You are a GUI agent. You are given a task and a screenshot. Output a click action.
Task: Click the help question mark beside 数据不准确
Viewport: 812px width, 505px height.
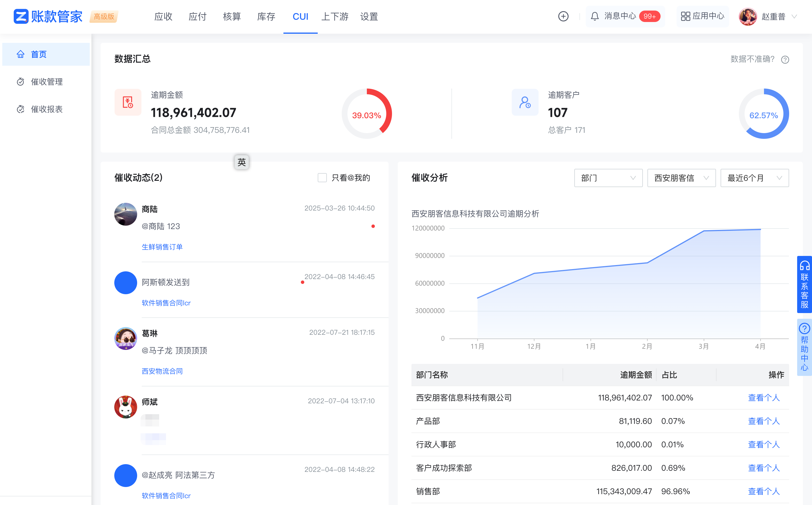[x=785, y=59]
